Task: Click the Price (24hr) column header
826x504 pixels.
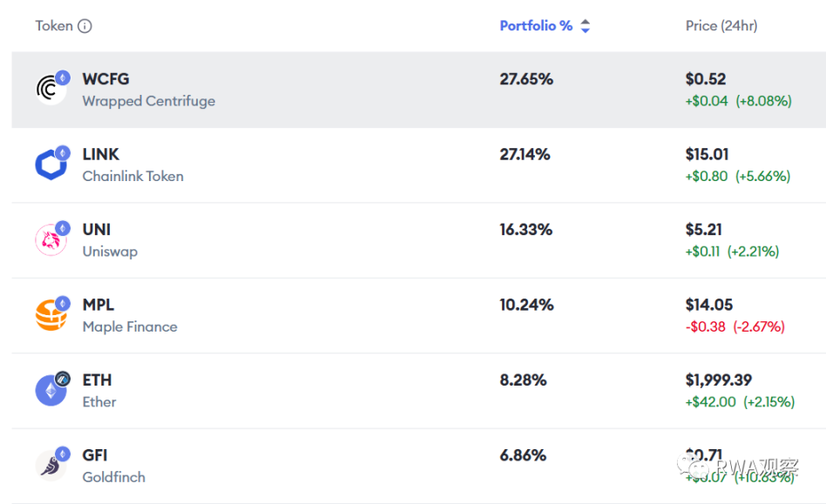Action: click(721, 26)
